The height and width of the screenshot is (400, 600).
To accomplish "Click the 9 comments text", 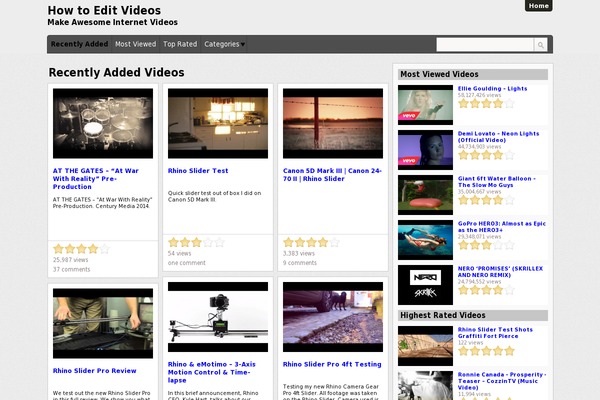I will (300, 263).
